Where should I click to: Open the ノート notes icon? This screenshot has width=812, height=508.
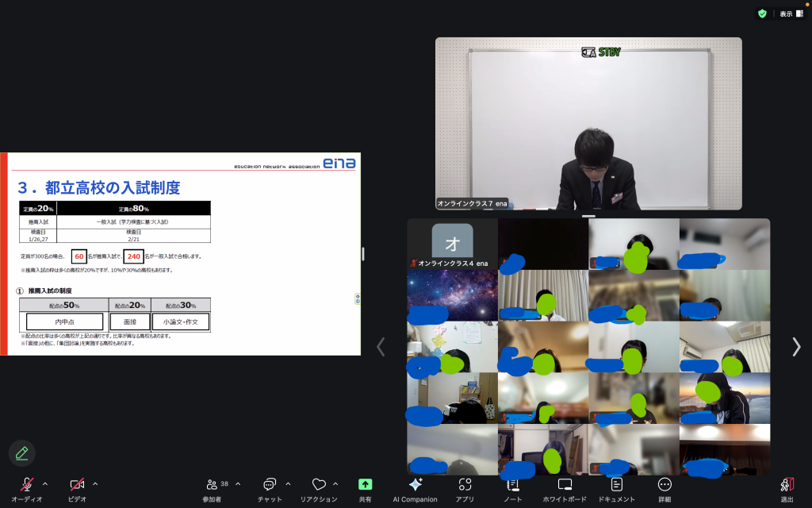513,484
